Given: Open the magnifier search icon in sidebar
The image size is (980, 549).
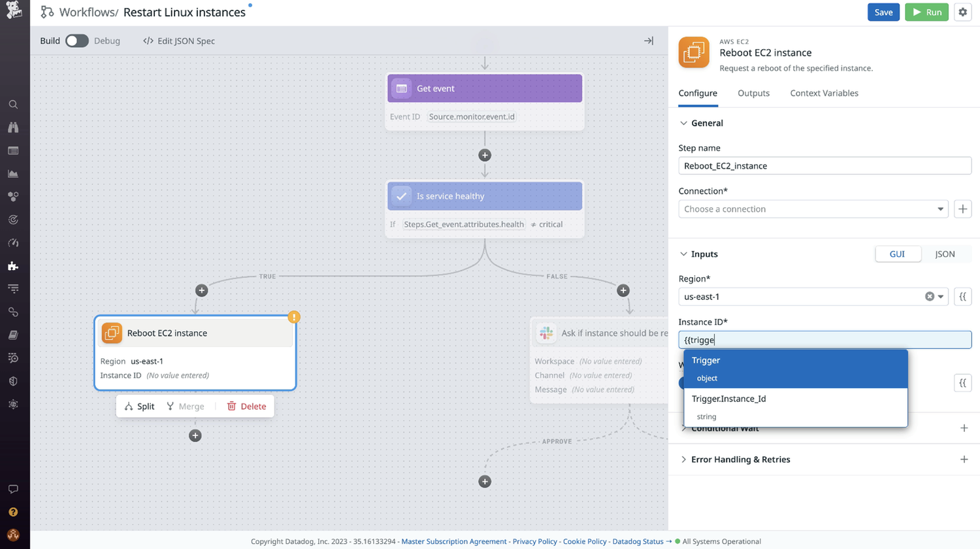Looking at the screenshot, I should point(13,105).
